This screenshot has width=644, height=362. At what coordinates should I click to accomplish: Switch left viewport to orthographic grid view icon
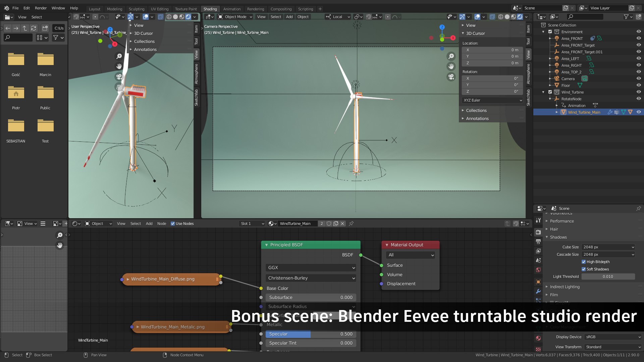pos(119,87)
